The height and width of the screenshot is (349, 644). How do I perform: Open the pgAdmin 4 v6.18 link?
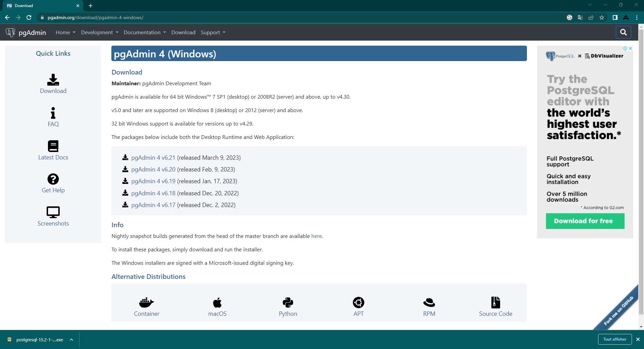click(153, 193)
